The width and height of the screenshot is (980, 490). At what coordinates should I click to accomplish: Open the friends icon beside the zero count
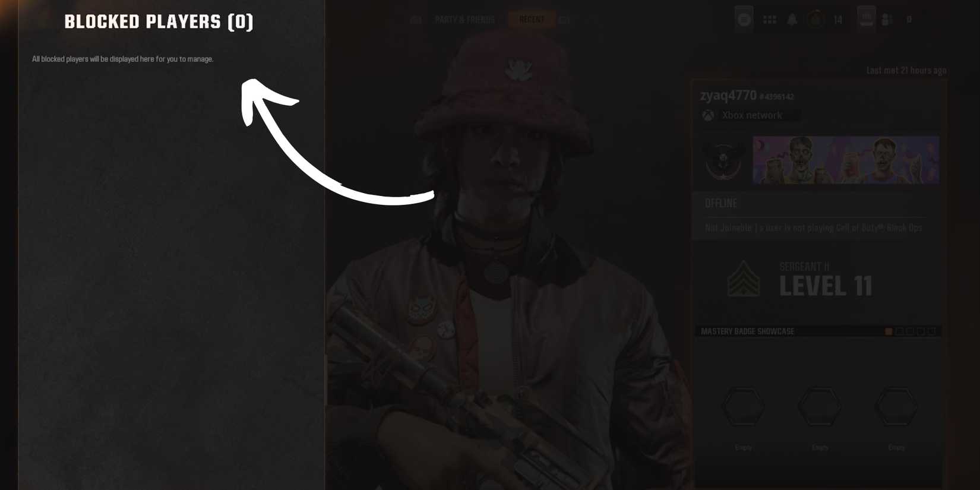click(887, 20)
